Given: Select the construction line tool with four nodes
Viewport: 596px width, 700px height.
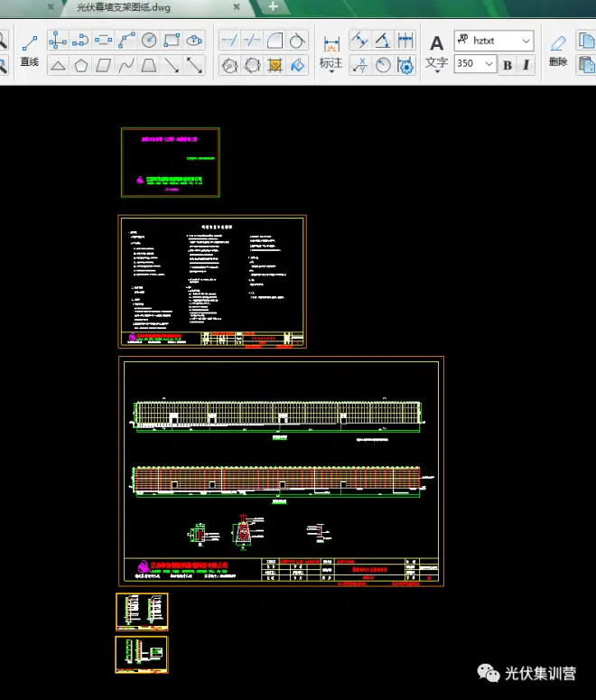Looking at the screenshot, I should 58,41.
